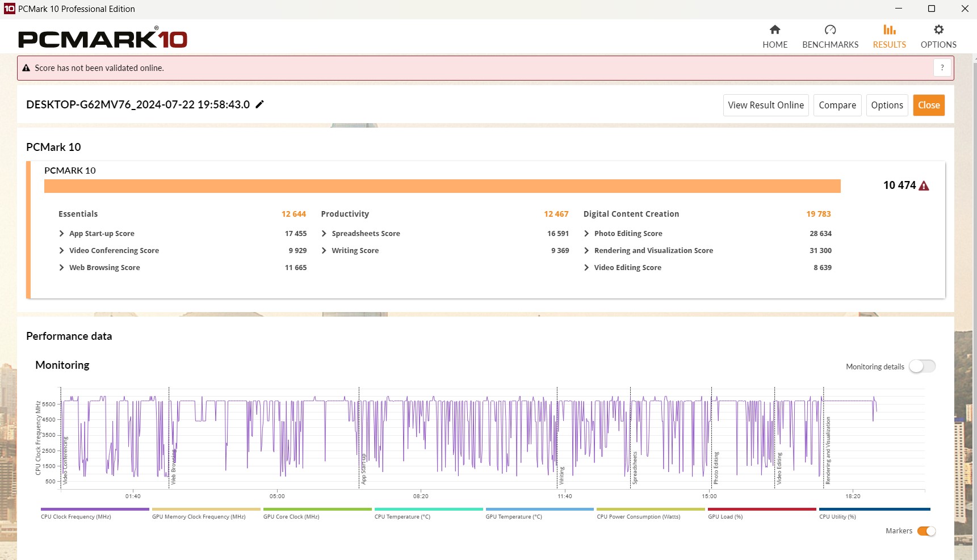Screen dimensions: 977x560
Task: Select GPU Temperature legend
Action: click(540, 510)
